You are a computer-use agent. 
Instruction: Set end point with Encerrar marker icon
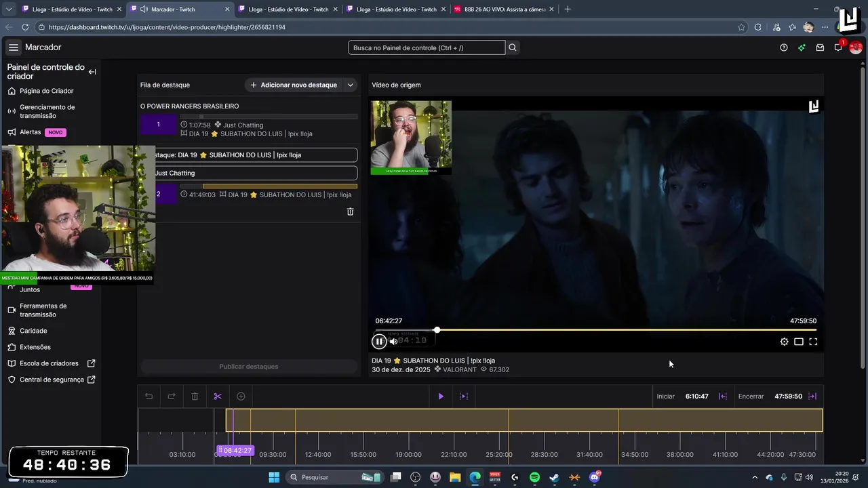coord(812,396)
